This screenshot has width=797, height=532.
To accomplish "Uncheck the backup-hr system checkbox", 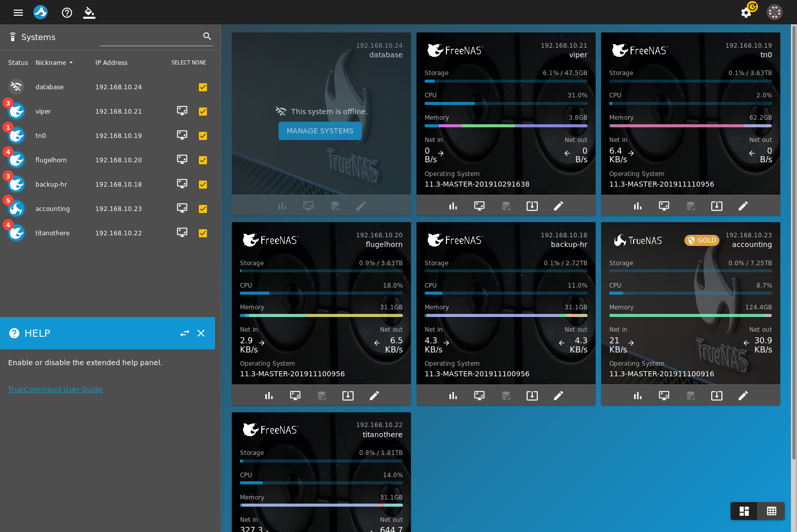I will (203, 185).
